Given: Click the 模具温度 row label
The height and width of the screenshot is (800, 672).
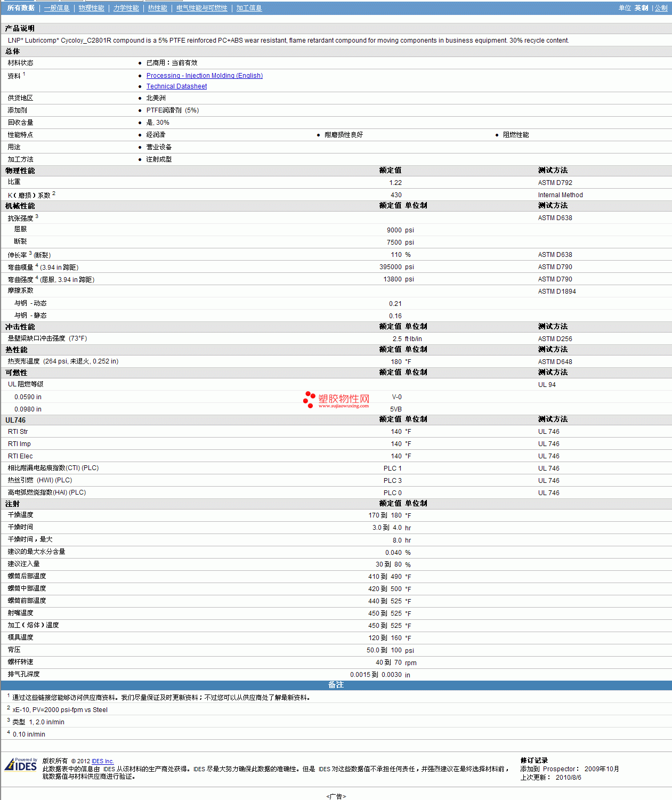Looking at the screenshot, I should (21, 637).
